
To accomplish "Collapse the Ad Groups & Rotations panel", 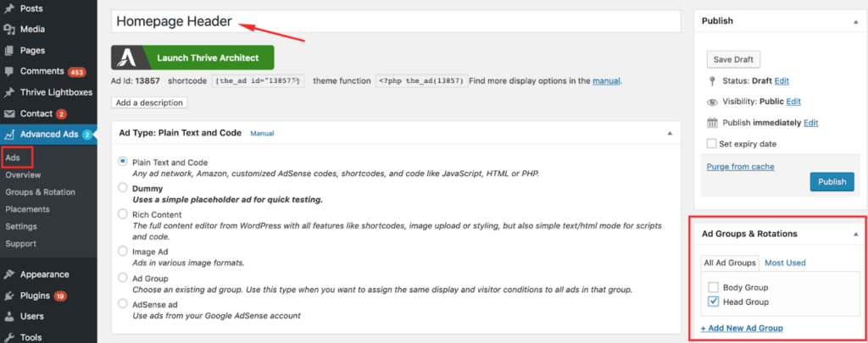I will coord(856,234).
